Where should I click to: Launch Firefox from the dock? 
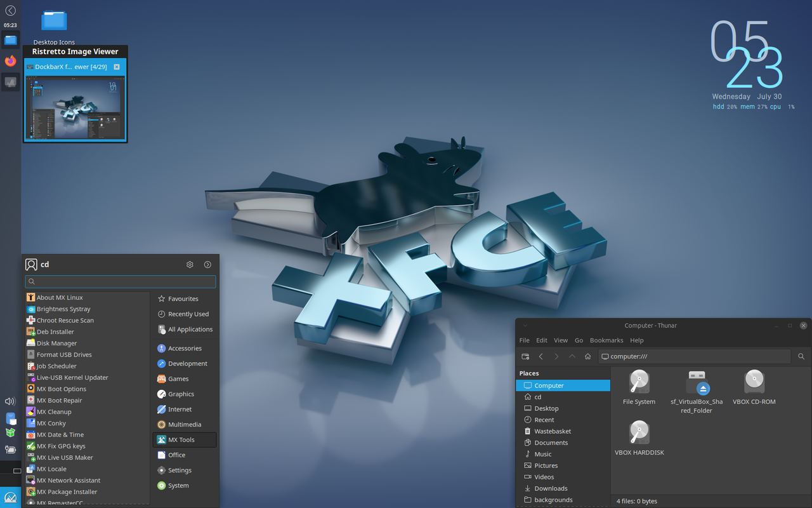point(10,61)
